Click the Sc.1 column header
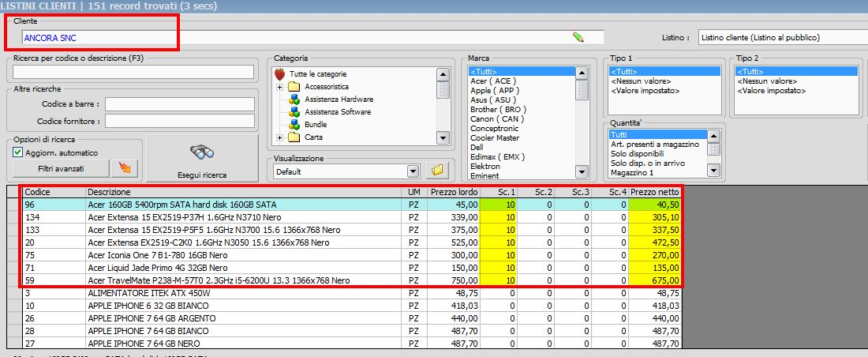This screenshot has height=357, width=868. 498,192
